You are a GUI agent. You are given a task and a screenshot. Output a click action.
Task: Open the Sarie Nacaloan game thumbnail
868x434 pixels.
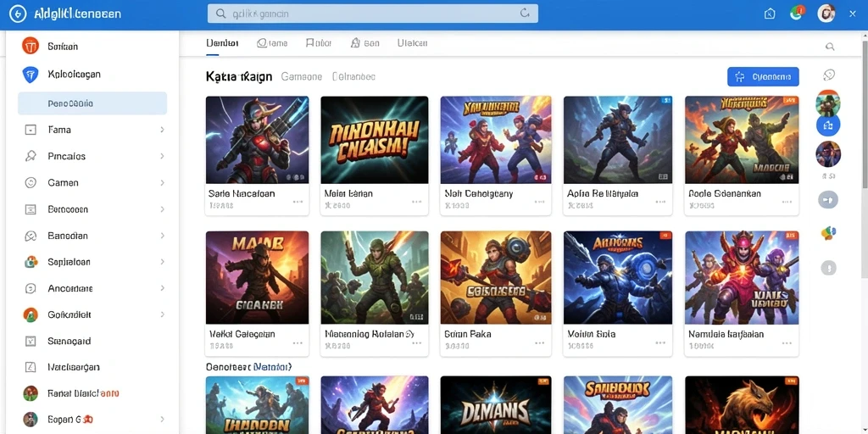click(x=258, y=140)
